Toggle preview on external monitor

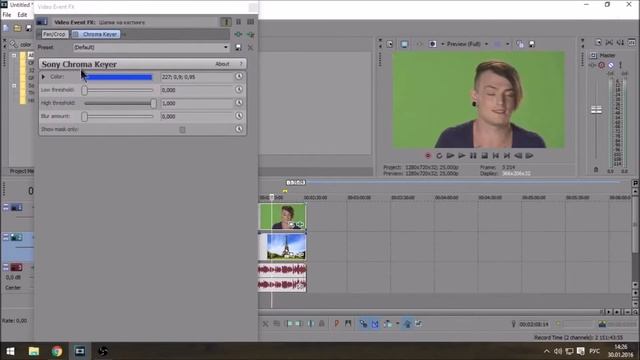tap(404, 44)
